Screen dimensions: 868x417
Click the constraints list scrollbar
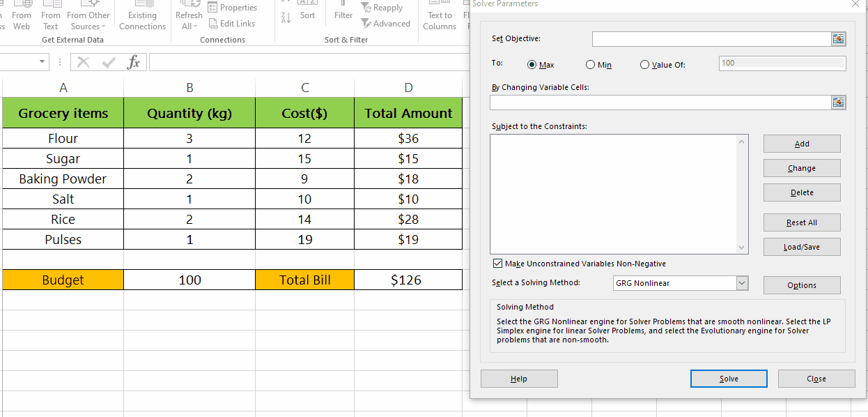742,192
